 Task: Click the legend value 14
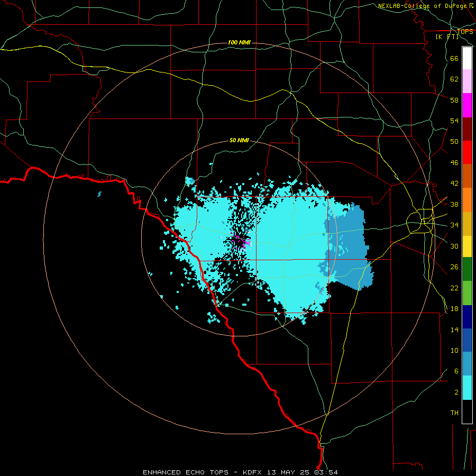[x=454, y=329]
